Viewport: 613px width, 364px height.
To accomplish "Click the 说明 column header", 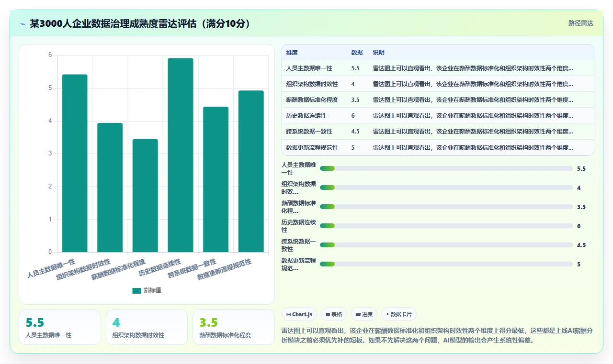I will click(379, 53).
